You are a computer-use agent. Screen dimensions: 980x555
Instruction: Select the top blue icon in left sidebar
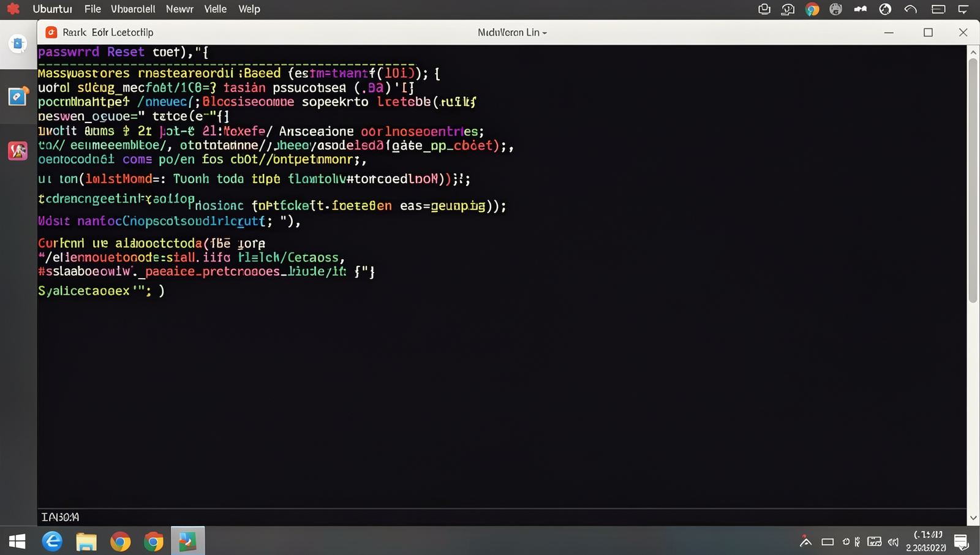[18, 43]
